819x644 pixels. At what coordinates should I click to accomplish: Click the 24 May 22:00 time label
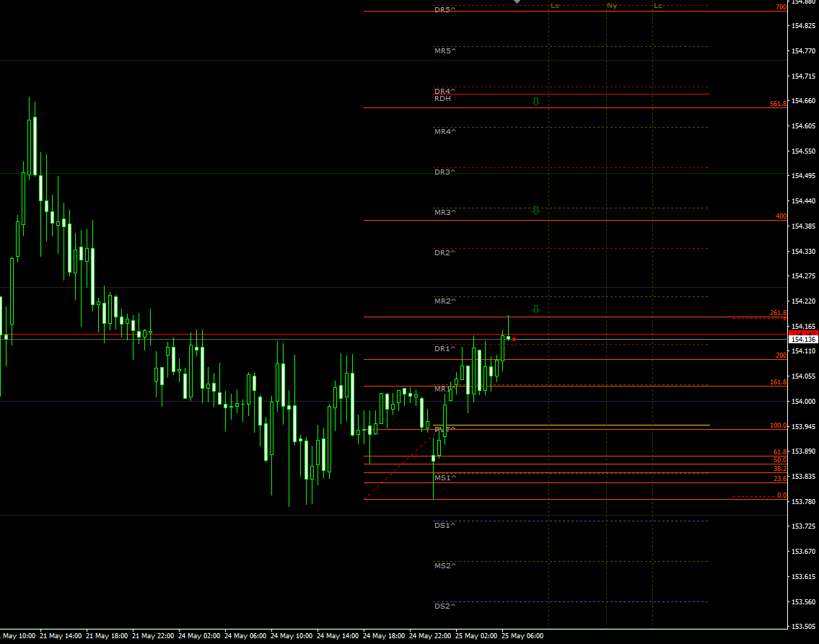tap(430, 636)
